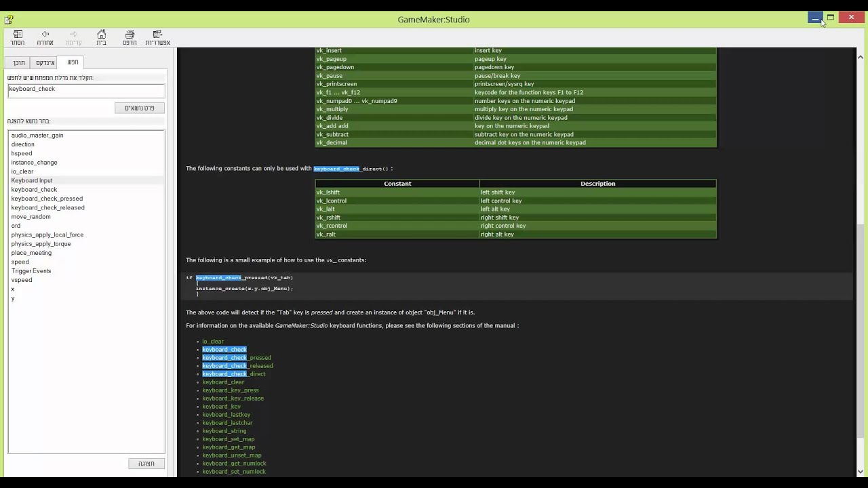
Task: Choose move_random in the topic list
Action: 31,217
